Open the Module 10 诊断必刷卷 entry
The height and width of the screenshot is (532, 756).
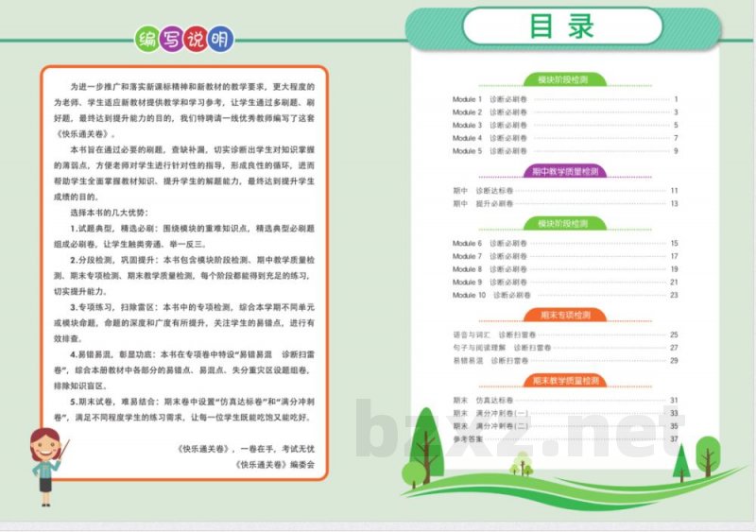tap(565, 295)
